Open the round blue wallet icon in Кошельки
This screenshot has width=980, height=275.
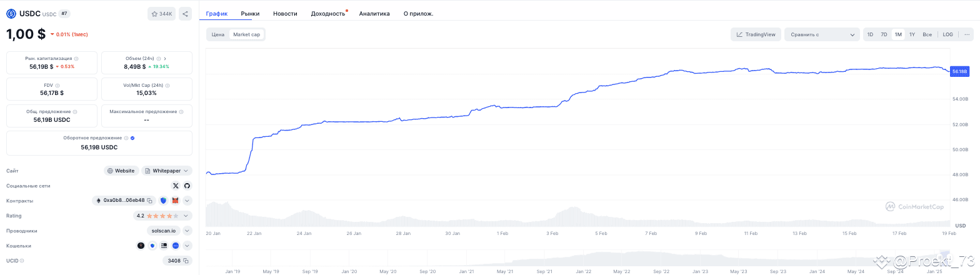tap(176, 246)
